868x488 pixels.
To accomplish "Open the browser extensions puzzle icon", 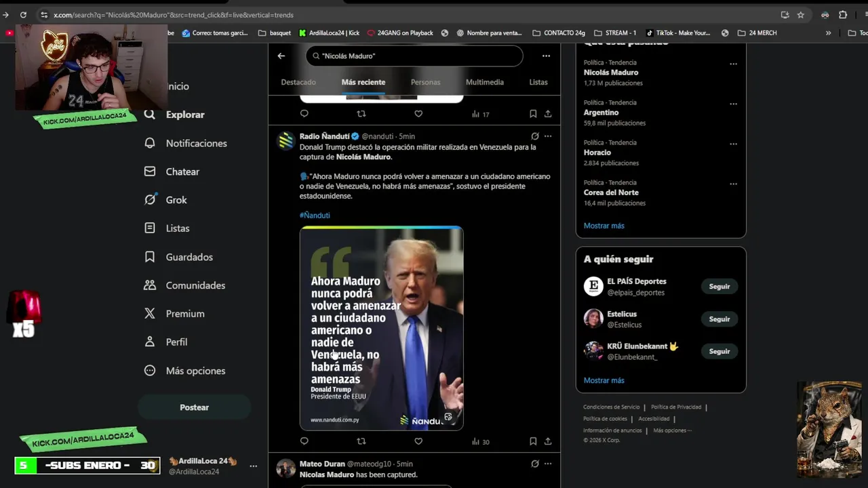I will point(843,15).
